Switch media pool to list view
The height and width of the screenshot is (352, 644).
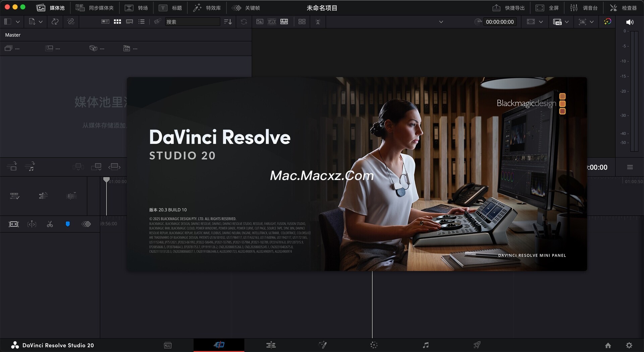(x=142, y=22)
